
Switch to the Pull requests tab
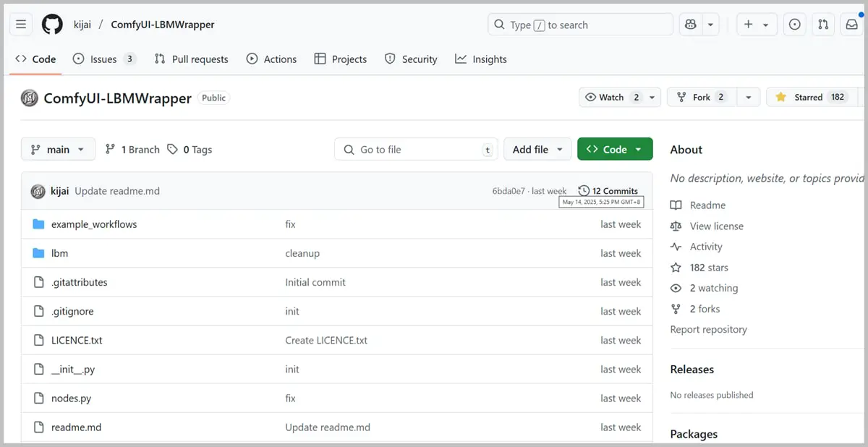click(x=192, y=59)
